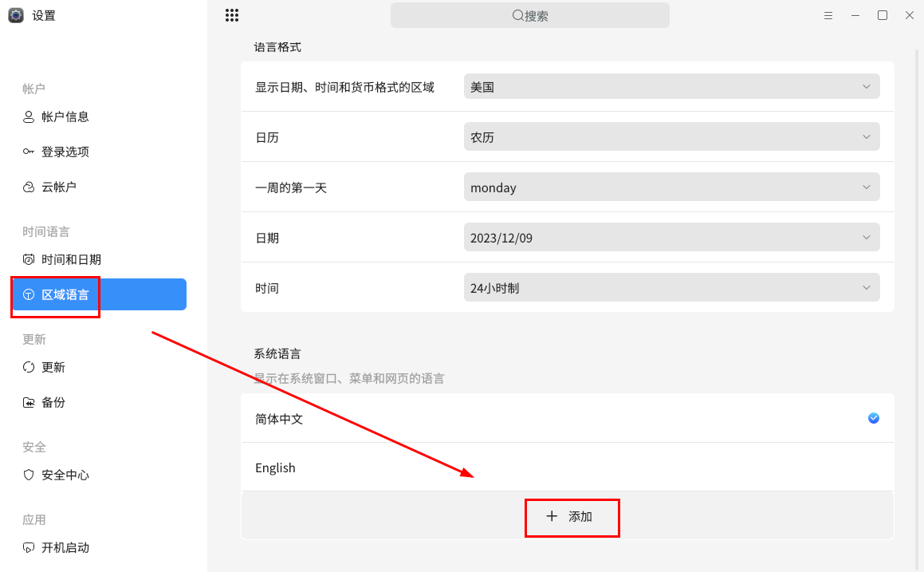
Task: Expand first day of week dropdown monday
Action: 671,187
